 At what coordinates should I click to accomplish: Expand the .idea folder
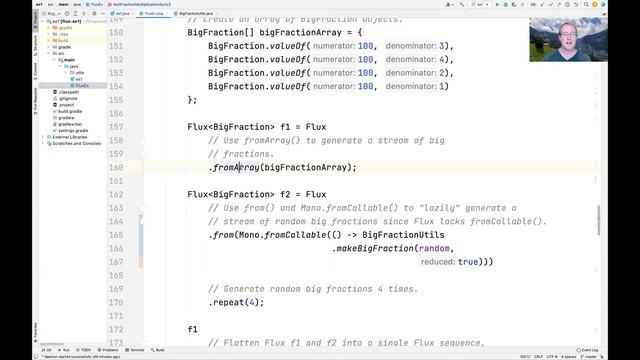pyautogui.click(x=49, y=34)
